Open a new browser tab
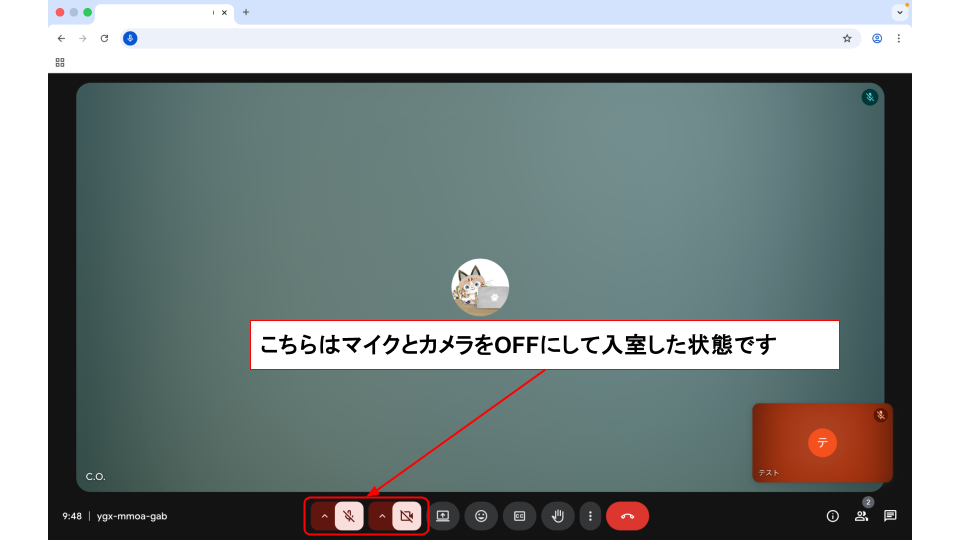 coord(246,12)
